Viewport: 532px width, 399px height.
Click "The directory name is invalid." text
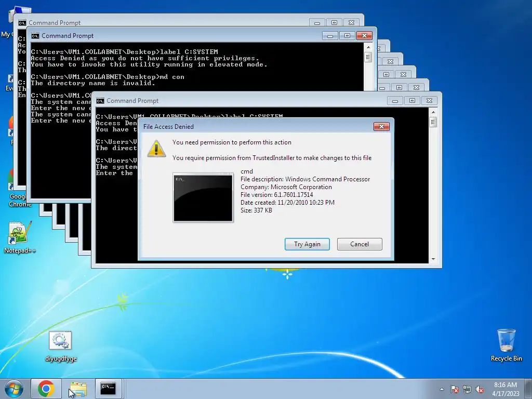tap(92, 83)
